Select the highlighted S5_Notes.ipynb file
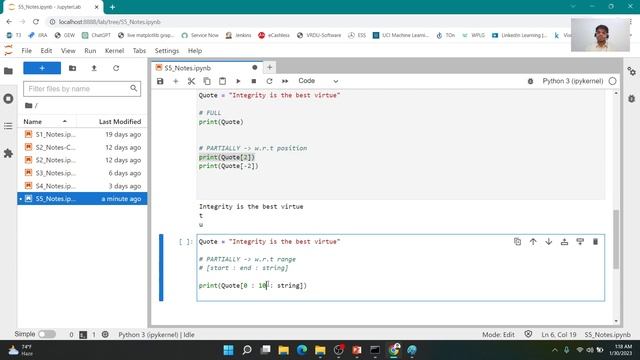 coord(82,199)
